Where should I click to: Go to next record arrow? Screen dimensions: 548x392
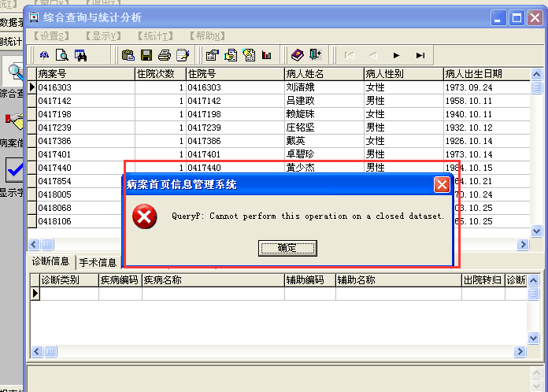click(x=396, y=55)
